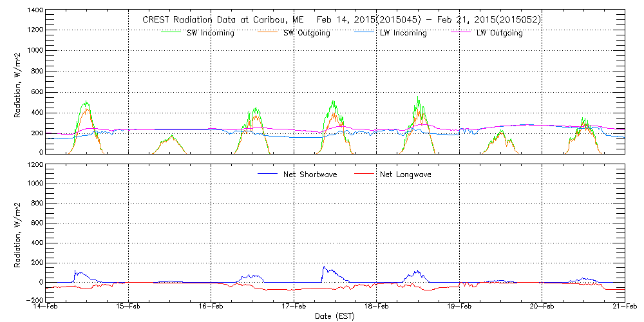Click the red Net Longwave legend line
The width and height of the screenshot is (644, 322).
[365, 174]
